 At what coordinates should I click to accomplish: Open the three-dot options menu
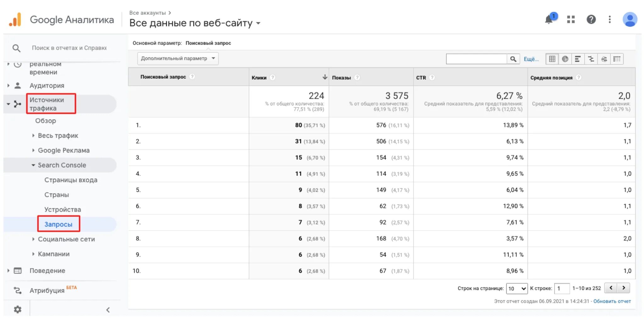[x=609, y=19]
